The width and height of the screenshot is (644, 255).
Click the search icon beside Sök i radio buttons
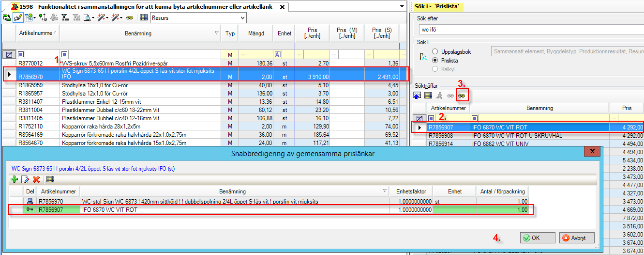pyautogui.click(x=422, y=56)
